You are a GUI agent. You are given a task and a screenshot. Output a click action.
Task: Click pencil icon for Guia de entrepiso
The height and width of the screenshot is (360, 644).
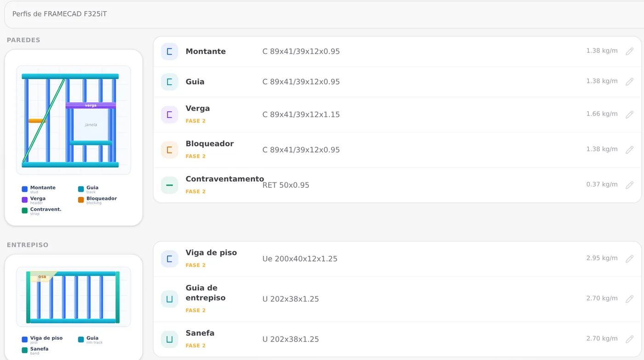click(x=629, y=299)
